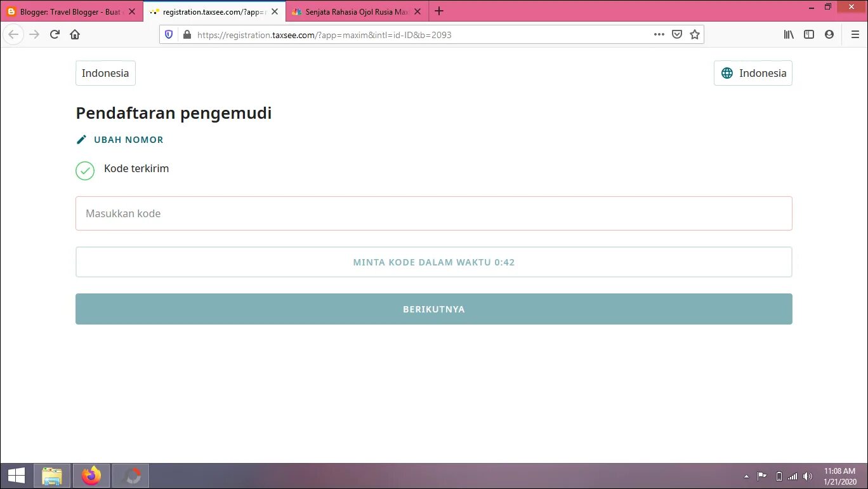Open Firefox hamburger menu

click(x=855, y=35)
